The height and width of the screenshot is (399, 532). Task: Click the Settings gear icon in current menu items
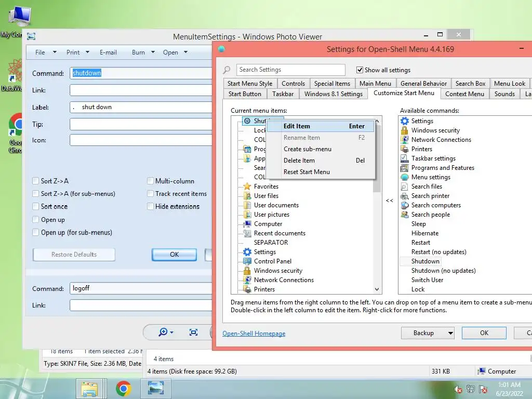[x=247, y=252]
